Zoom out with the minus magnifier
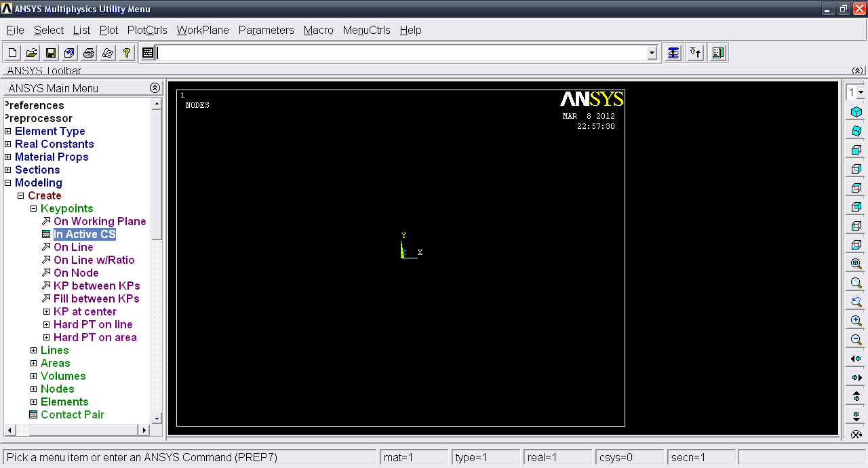868x468 pixels. (x=856, y=340)
